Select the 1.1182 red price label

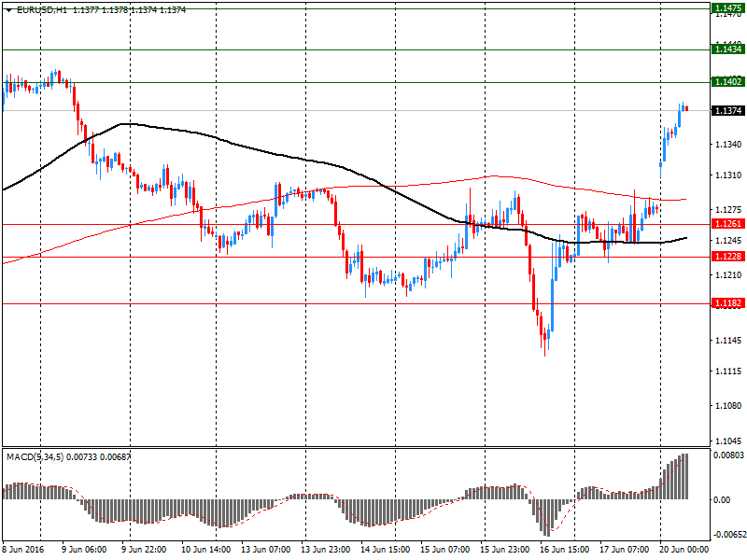[728, 303]
